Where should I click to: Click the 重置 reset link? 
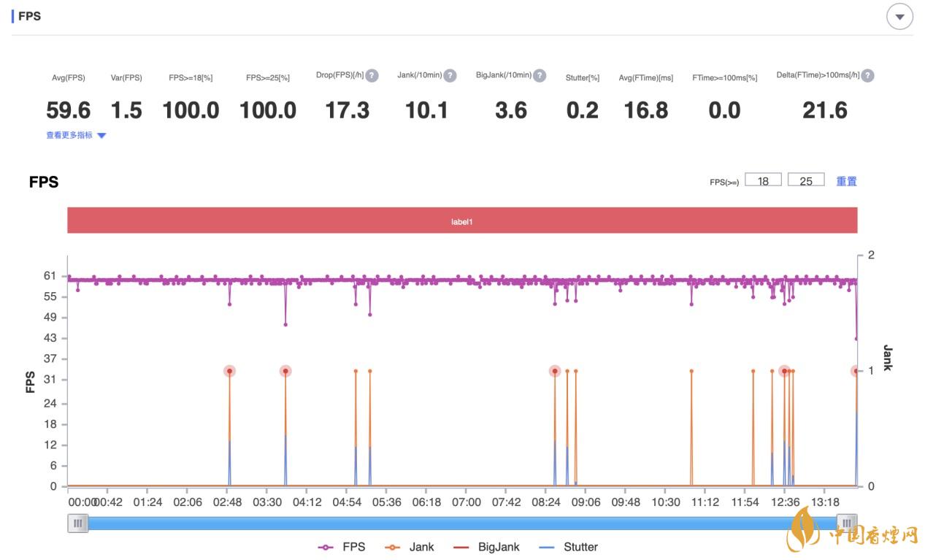point(846,181)
